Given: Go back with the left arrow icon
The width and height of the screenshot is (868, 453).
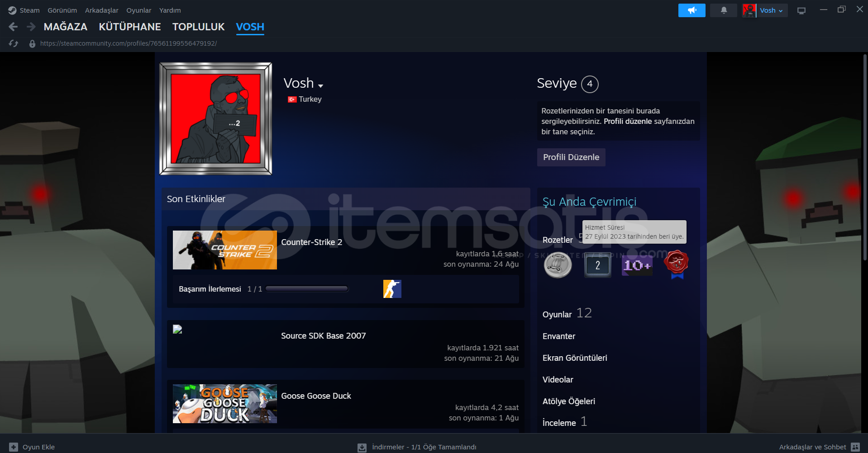Looking at the screenshot, I should pyautogui.click(x=13, y=27).
